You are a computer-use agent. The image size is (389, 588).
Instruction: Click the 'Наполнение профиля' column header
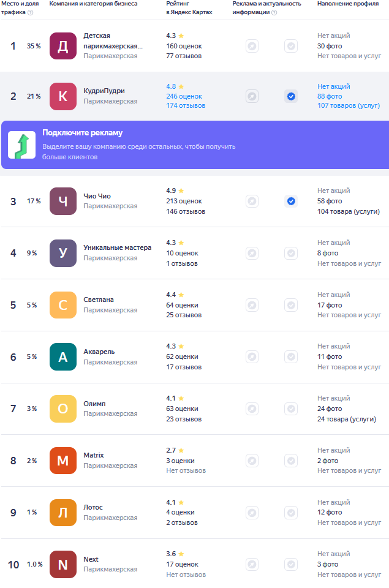[348, 4]
